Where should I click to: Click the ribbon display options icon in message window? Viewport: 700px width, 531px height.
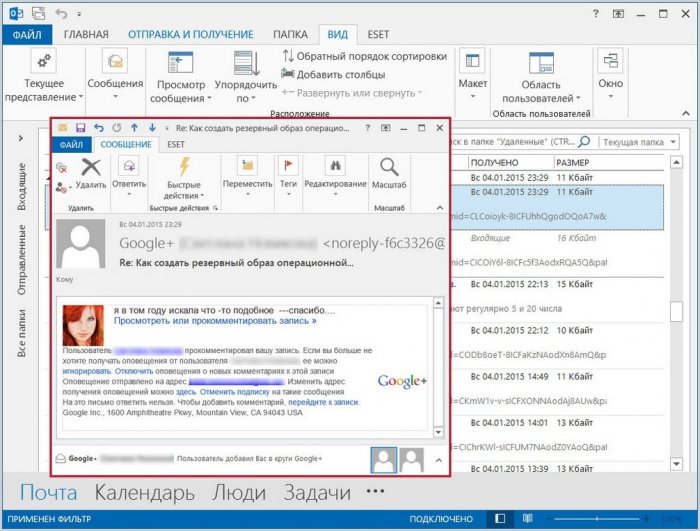tap(386, 128)
